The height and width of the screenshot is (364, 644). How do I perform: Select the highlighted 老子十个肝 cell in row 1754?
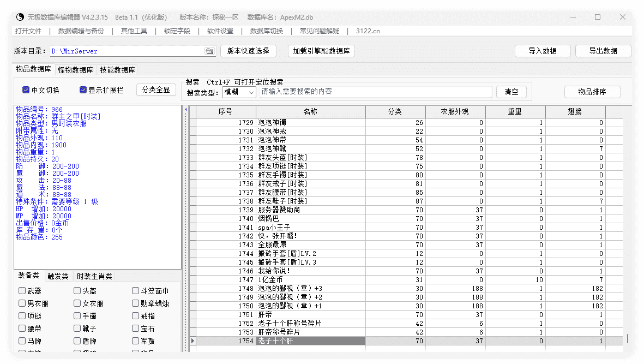310,341
